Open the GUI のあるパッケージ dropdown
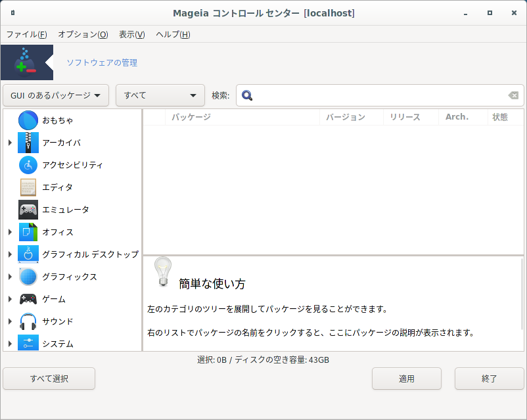 pyautogui.click(x=56, y=95)
